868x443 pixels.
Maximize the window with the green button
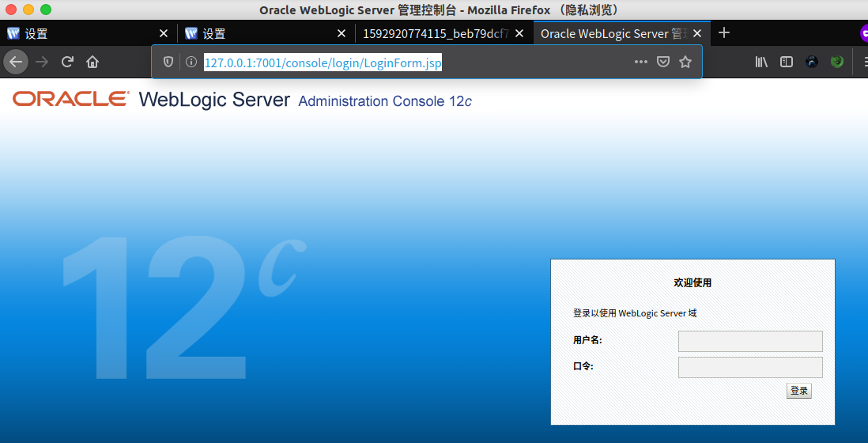pyautogui.click(x=46, y=9)
